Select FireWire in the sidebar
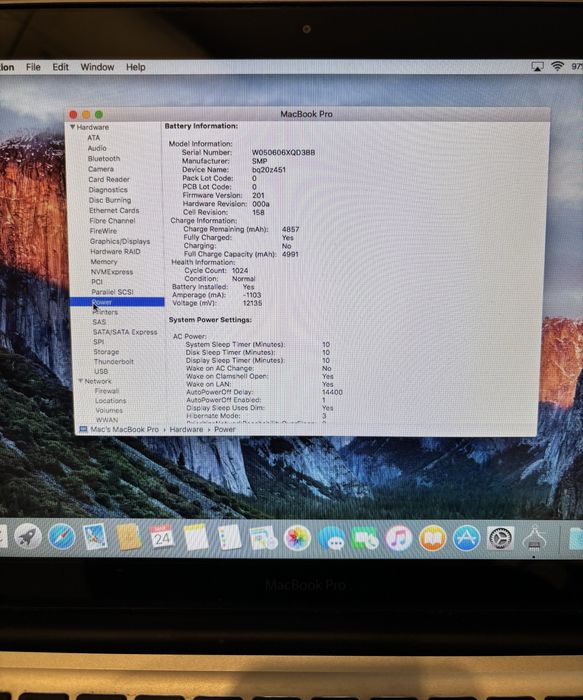583x700 pixels. pos(103,231)
